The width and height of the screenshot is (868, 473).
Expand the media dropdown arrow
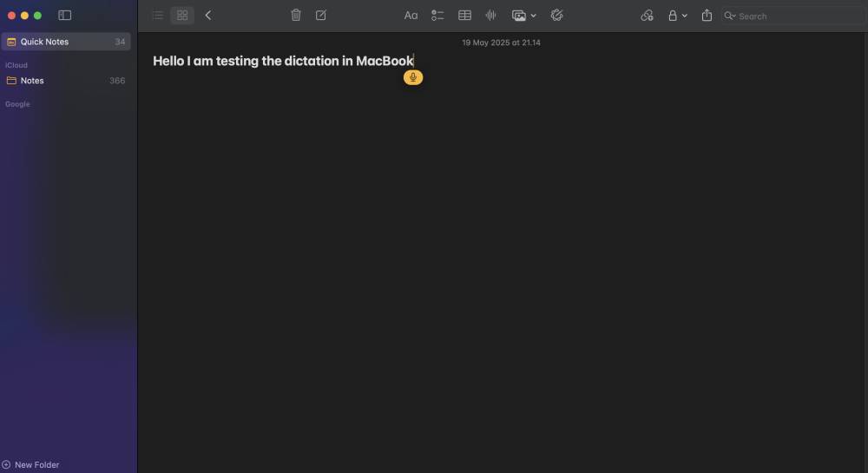533,16
